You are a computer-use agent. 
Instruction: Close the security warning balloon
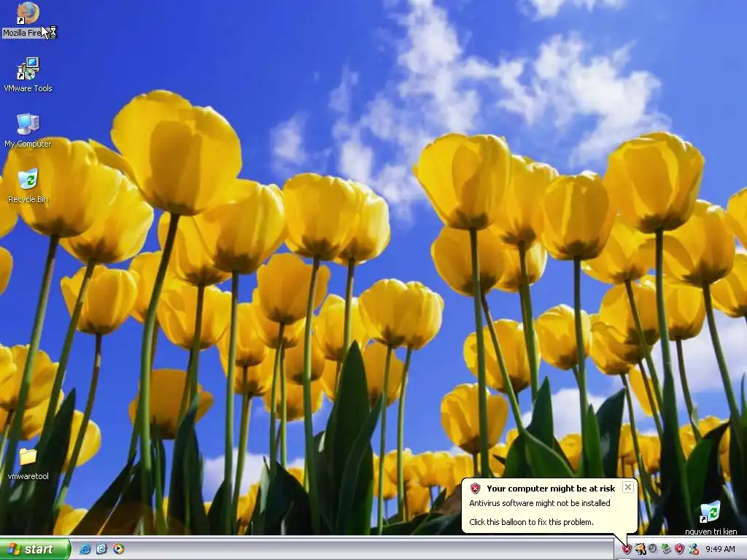coord(628,487)
